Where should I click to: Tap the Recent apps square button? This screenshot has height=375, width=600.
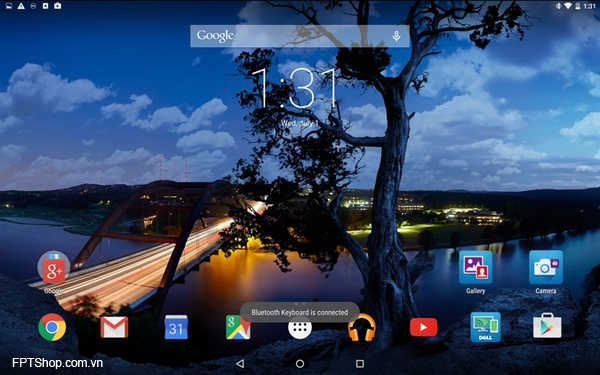[360, 364]
